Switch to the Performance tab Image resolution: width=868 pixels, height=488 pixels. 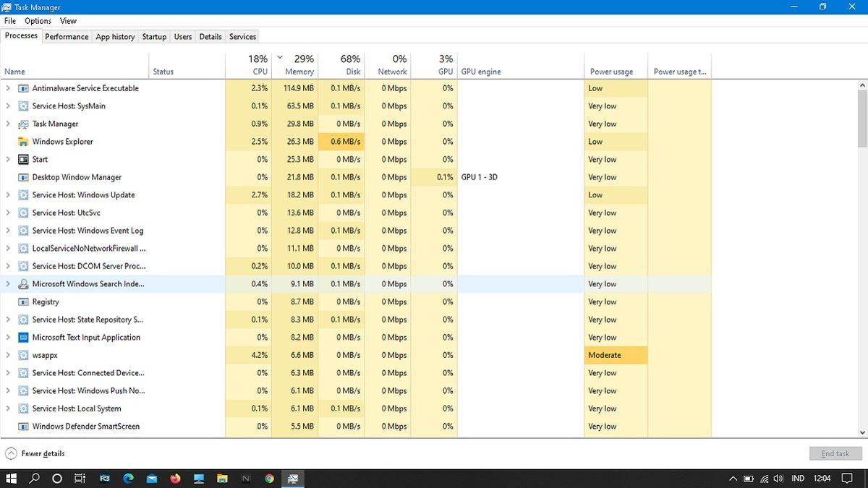(x=66, y=36)
